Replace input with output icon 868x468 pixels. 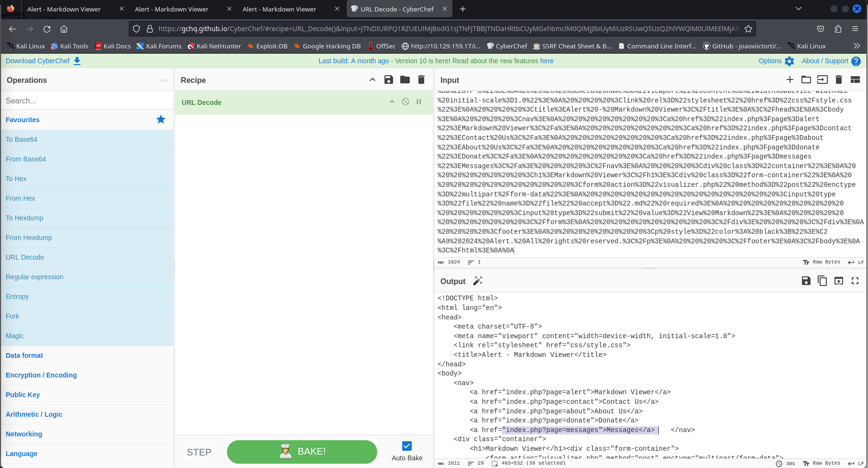click(839, 281)
